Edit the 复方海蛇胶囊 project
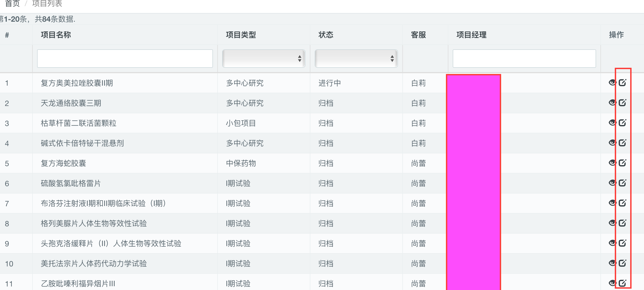This screenshot has height=290, width=644. pos(623,163)
